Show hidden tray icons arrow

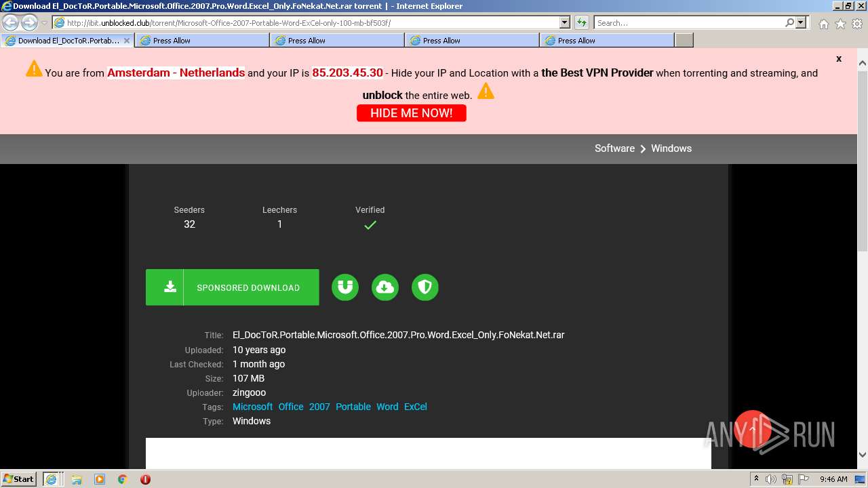(x=756, y=479)
